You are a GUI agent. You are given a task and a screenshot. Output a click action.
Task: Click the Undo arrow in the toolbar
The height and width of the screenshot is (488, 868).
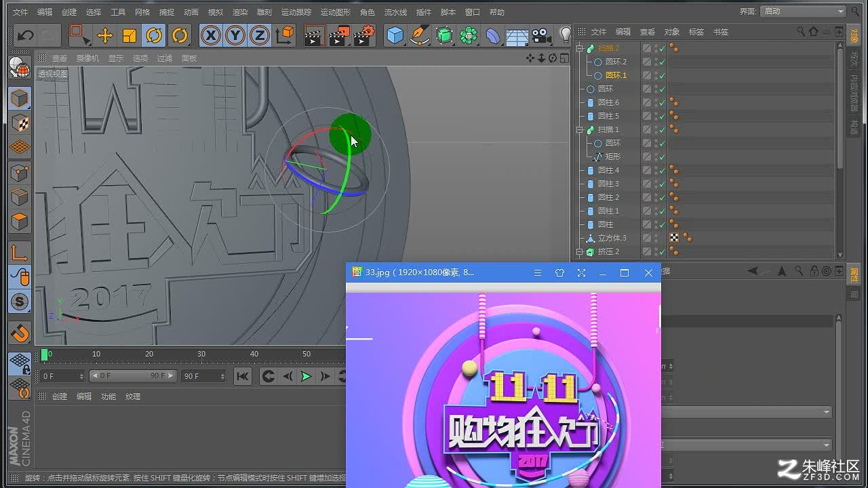pos(26,35)
